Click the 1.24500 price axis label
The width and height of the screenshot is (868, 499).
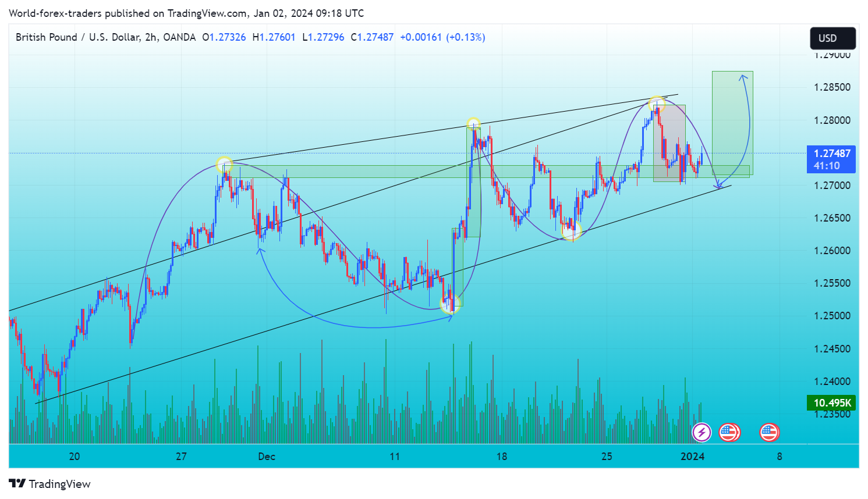pos(832,349)
